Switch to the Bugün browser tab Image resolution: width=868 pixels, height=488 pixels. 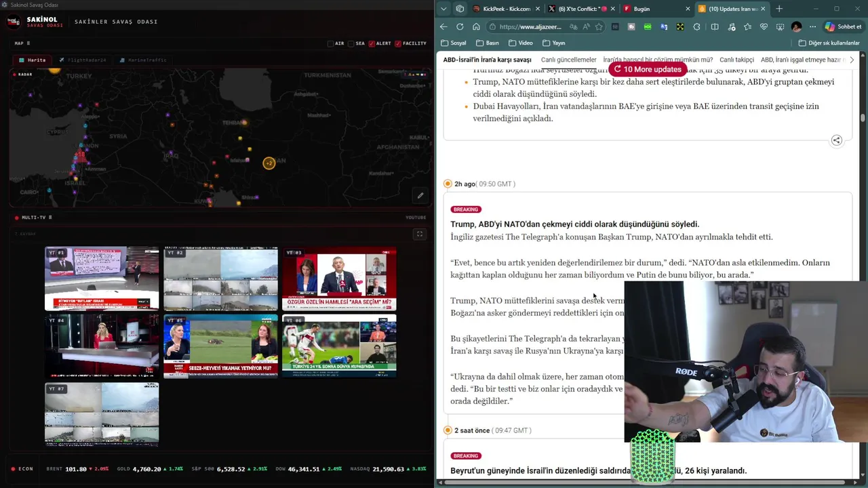(655, 9)
